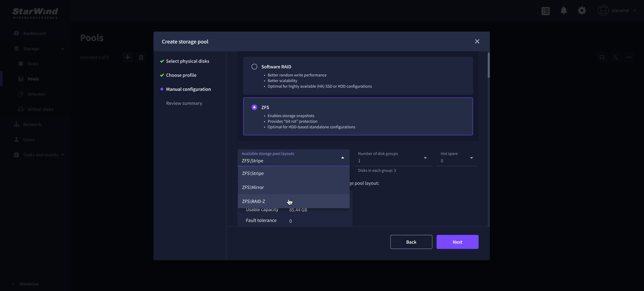Click the Volumes pie icon
Image resolution: width=644 pixels, height=291 pixels.
point(21,94)
